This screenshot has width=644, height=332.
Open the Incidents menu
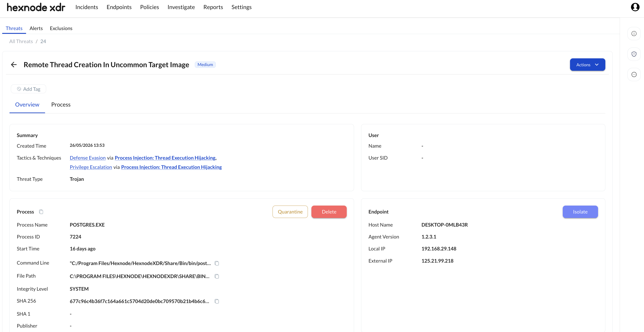(87, 7)
